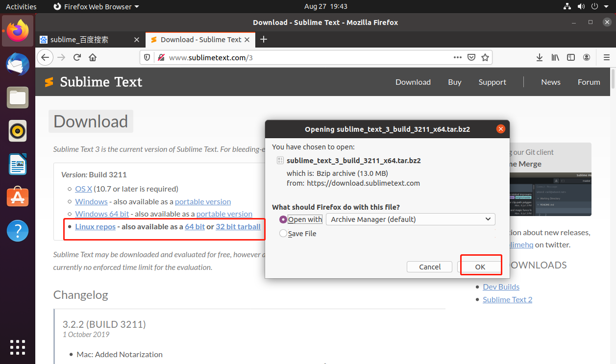Go to the Firefox home page
Image resolution: width=616 pixels, height=364 pixels.
(93, 57)
